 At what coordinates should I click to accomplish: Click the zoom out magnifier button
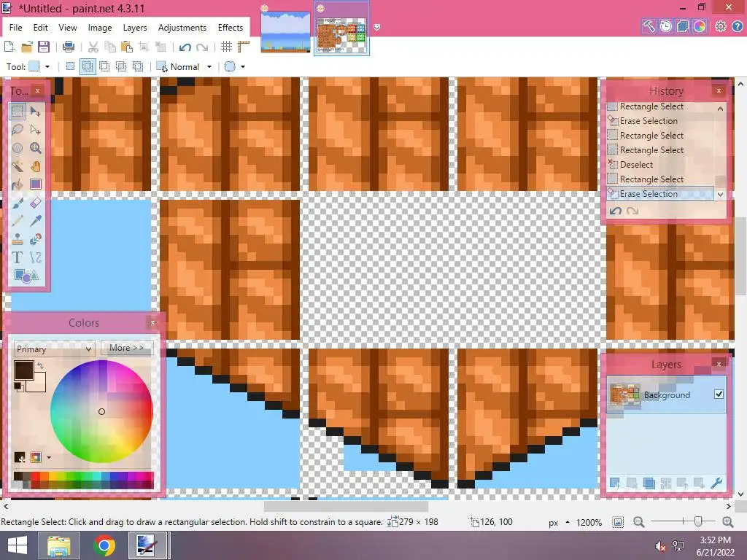point(639,522)
